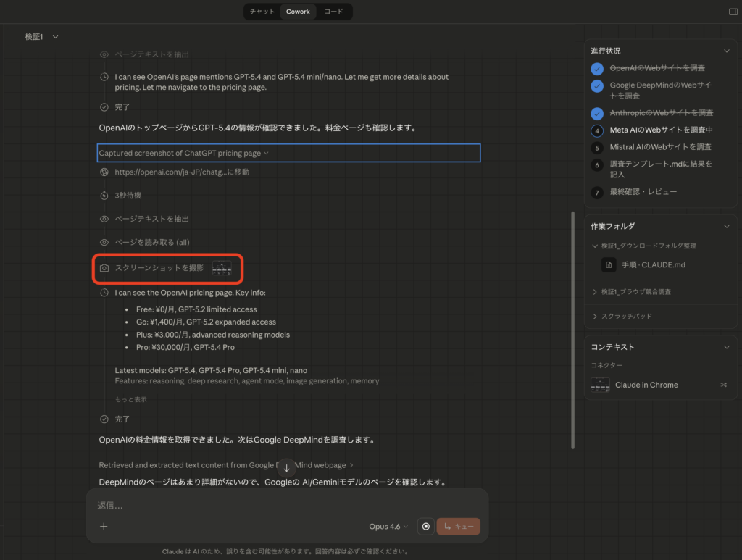Click the blue checkmark on OpenAIのWebサイトを調査

(x=596, y=68)
